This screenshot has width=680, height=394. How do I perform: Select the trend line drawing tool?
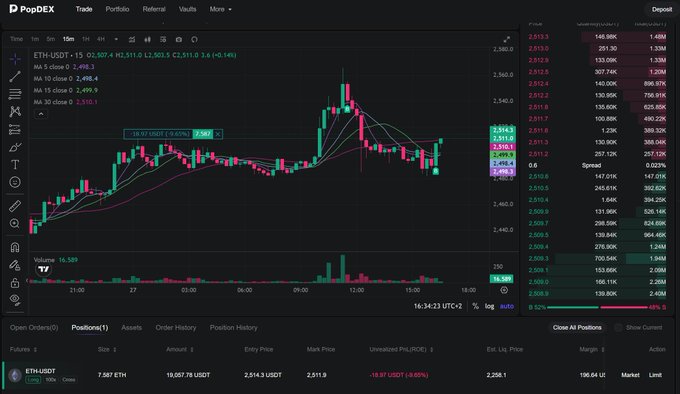click(15, 76)
